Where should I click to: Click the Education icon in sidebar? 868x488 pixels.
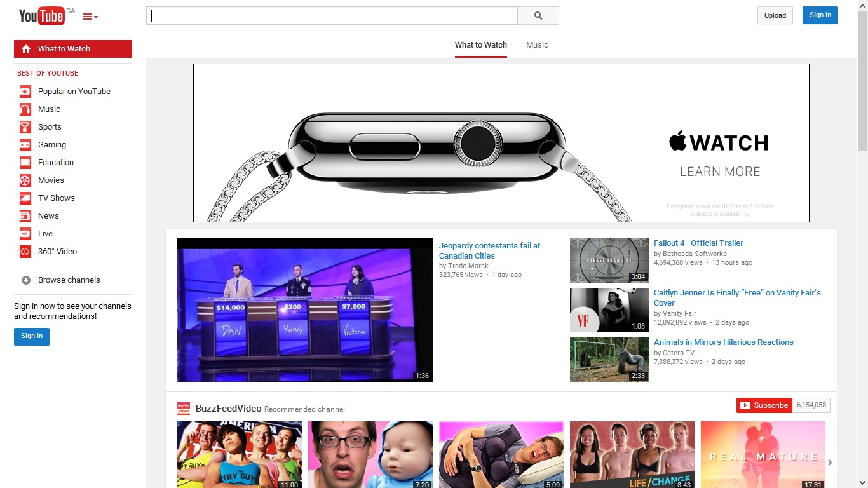[25, 163]
